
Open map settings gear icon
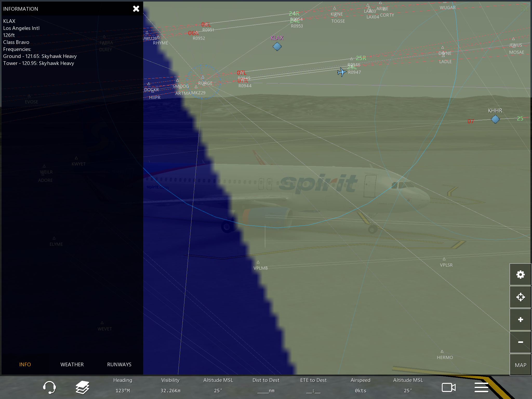(520, 275)
